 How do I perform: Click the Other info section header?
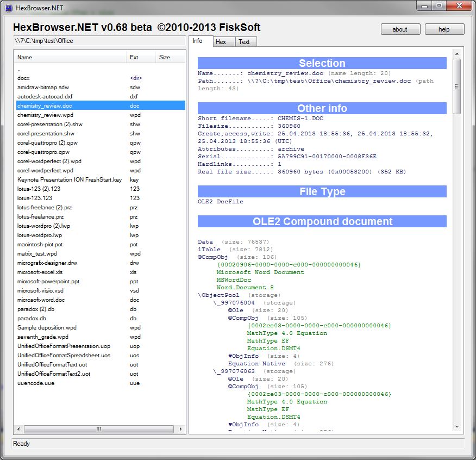[x=322, y=108]
